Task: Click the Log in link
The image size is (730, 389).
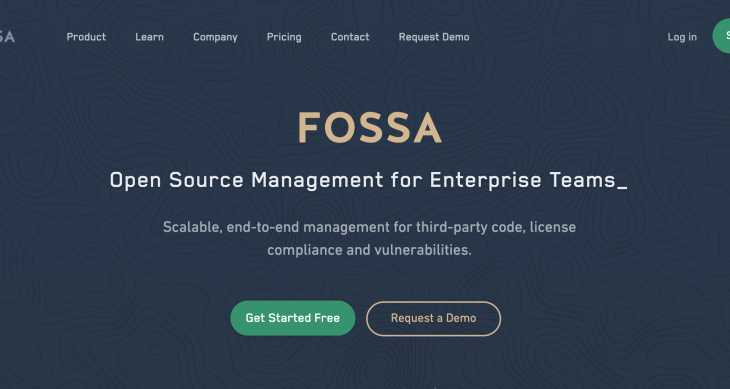Action: [x=682, y=37]
